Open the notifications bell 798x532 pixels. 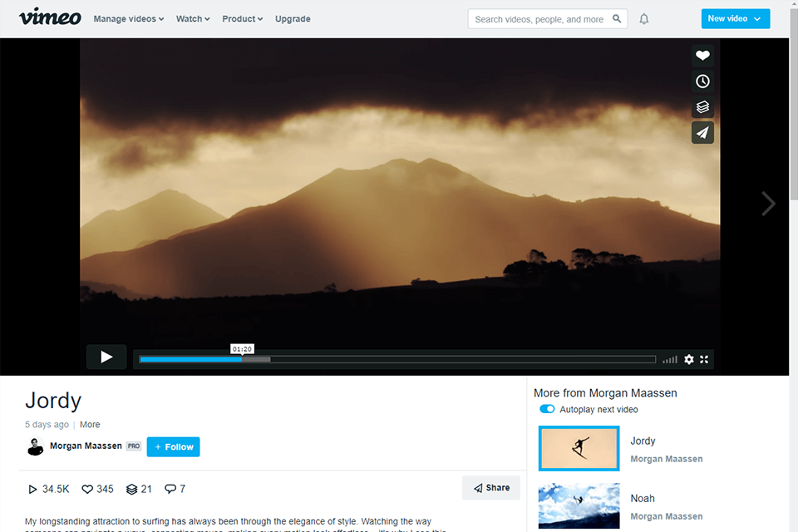[643, 18]
